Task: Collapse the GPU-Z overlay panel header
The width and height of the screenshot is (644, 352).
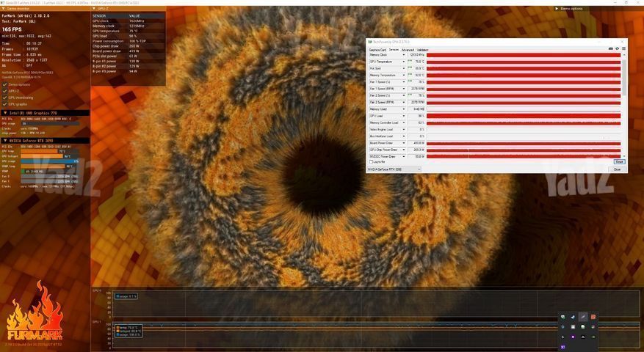Action: (x=129, y=8)
